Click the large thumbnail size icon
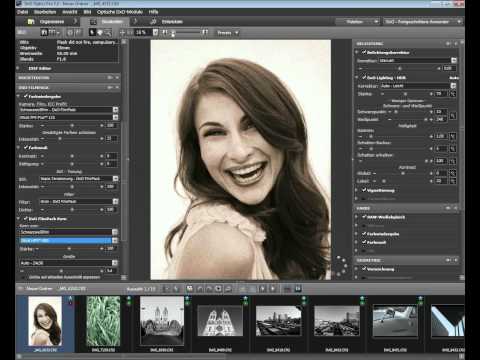The image size is (480, 360). [205, 32]
